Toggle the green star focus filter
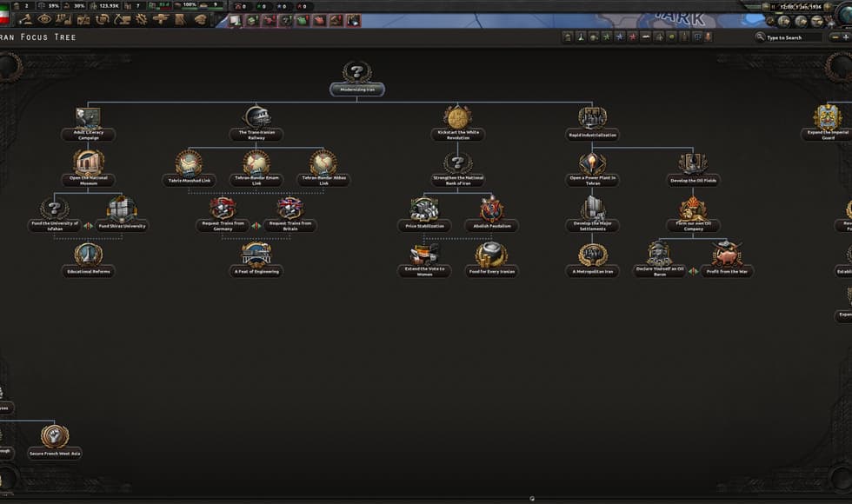 pyautogui.click(x=607, y=36)
